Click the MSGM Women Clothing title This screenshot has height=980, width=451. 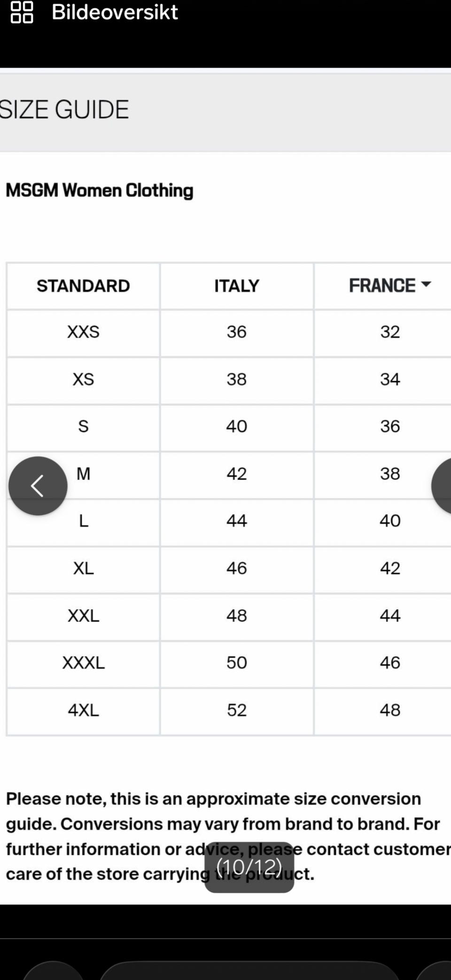(100, 191)
